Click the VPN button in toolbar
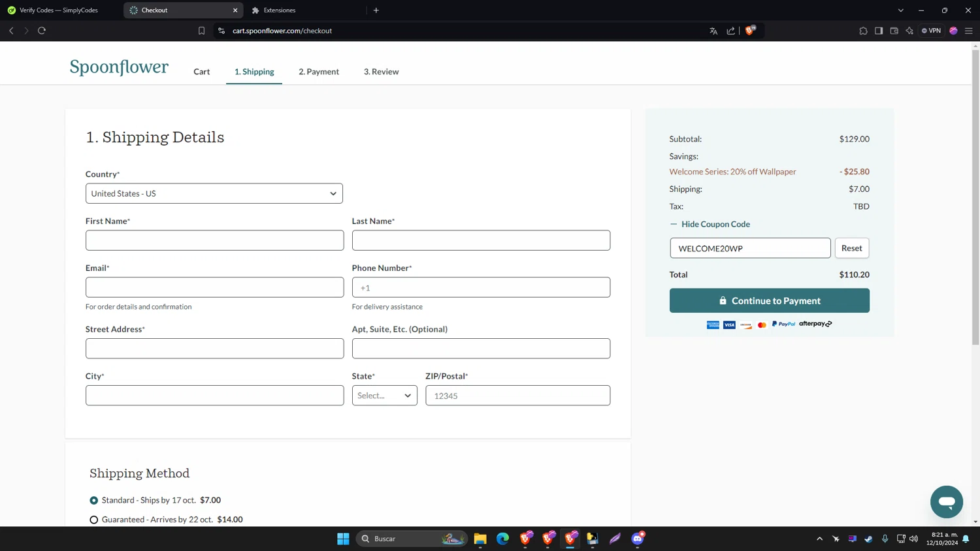Viewport: 980px width, 551px height. coord(932,31)
